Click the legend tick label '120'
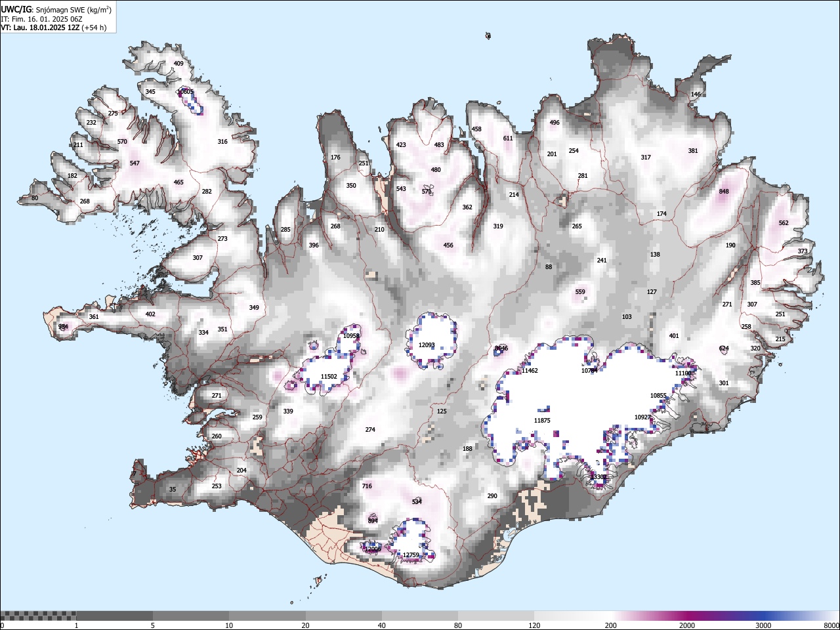 (534, 625)
